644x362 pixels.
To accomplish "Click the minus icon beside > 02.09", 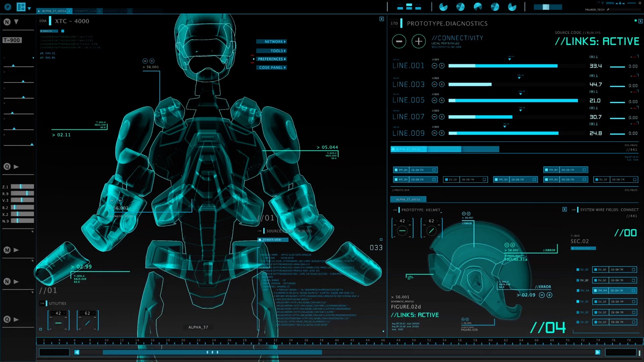I will [542, 295].
